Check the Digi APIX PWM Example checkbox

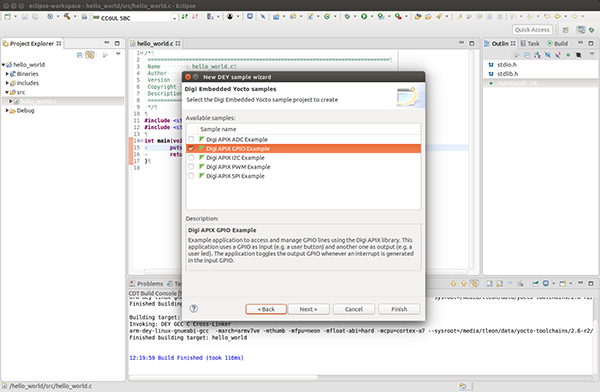coord(191,167)
